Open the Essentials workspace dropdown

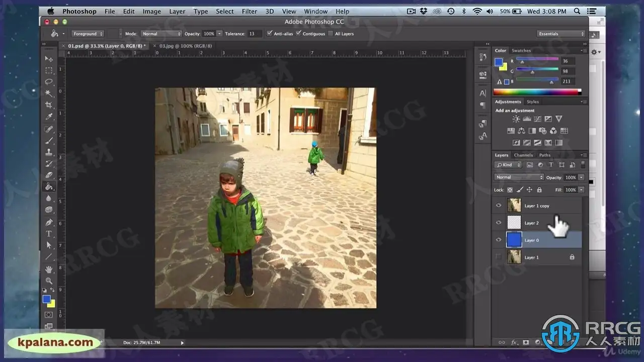(x=561, y=34)
